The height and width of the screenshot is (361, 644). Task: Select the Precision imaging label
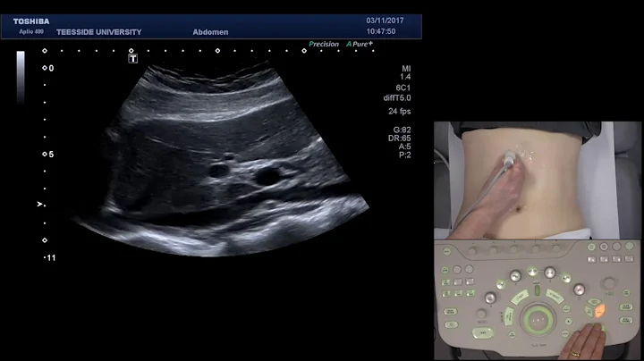(324, 44)
